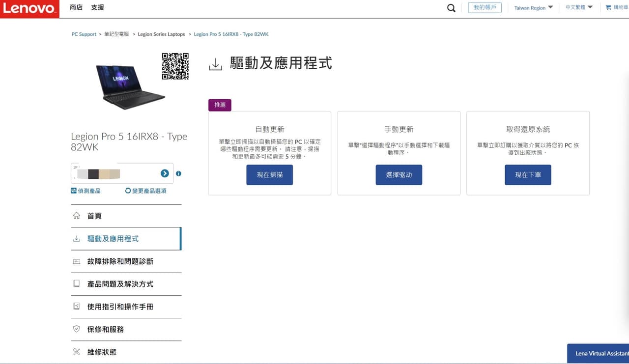The height and width of the screenshot is (364, 629).
Task: Click the detect product icon
Action: 74,191
